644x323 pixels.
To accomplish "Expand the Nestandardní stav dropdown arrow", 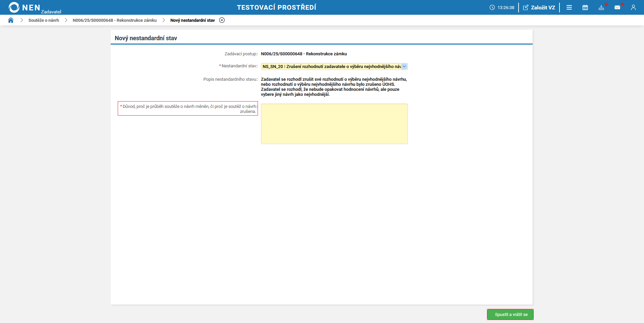I will tap(404, 66).
